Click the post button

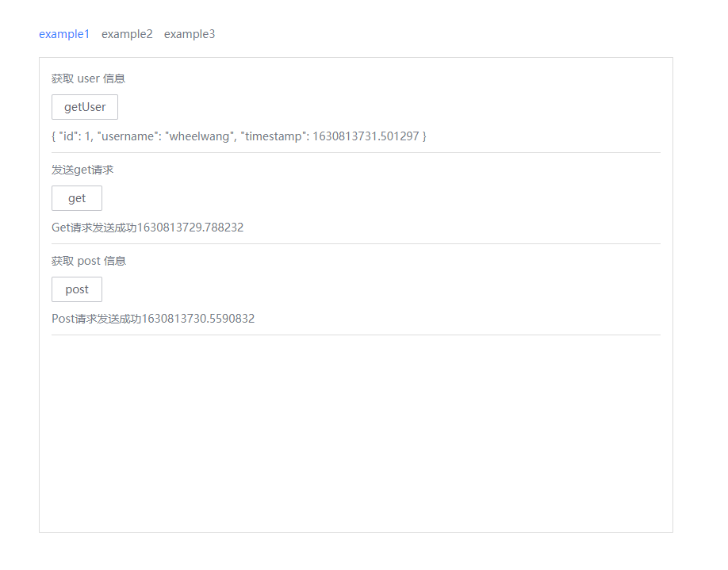pyautogui.click(x=77, y=289)
